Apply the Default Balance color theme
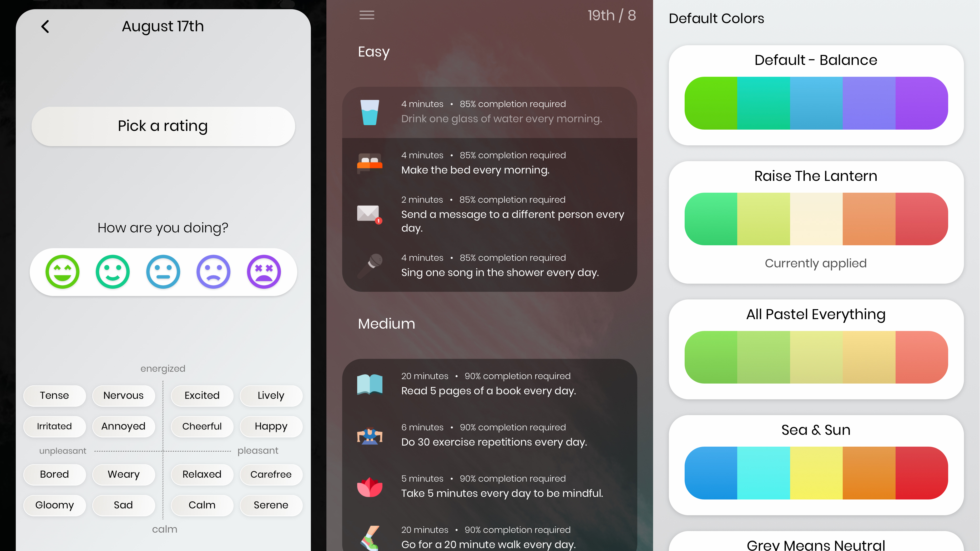 pos(816,94)
